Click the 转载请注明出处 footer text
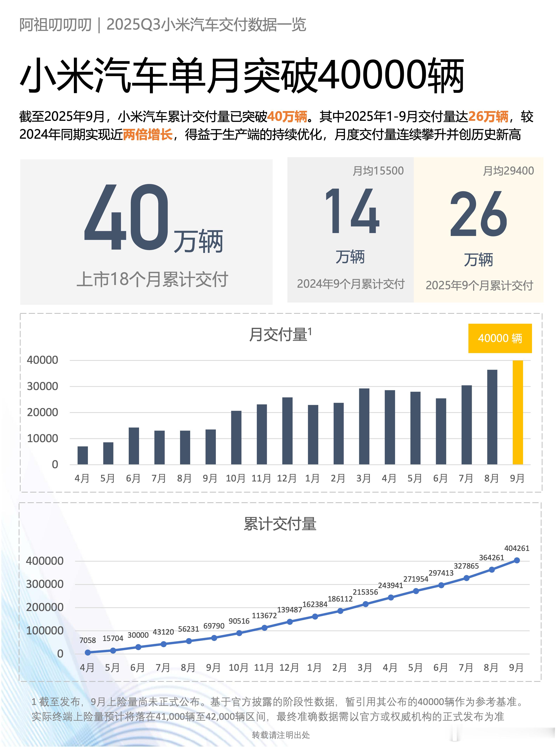Viewport: 560px width, 747px height. (281, 735)
